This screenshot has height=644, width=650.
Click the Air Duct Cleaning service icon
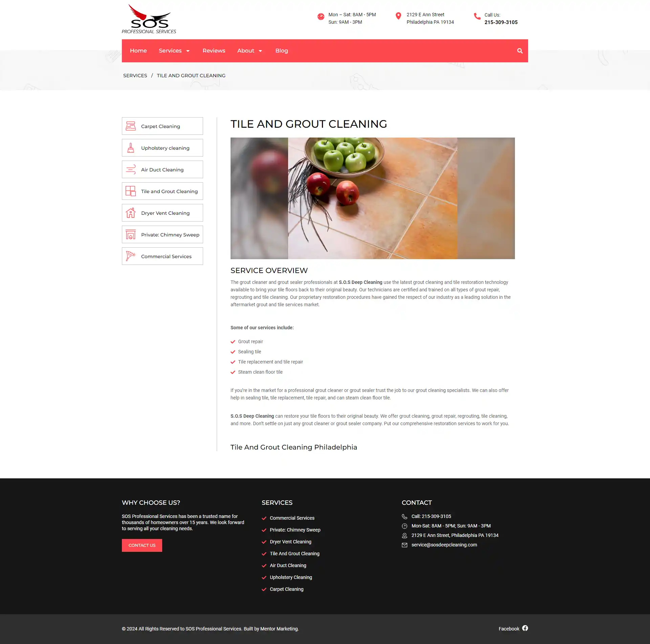tap(130, 170)
